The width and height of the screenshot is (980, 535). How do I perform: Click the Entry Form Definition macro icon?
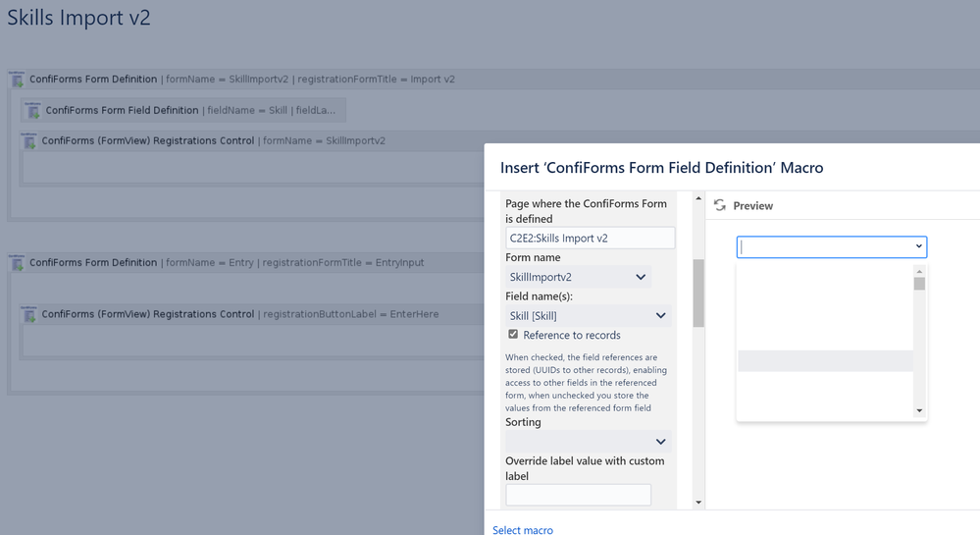click(x=17, y=262)
